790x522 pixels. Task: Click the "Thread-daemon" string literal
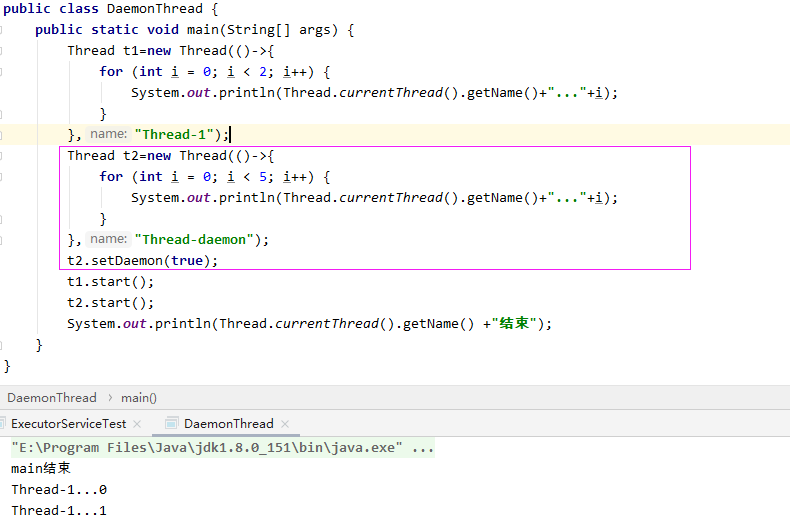click(194, 239)
